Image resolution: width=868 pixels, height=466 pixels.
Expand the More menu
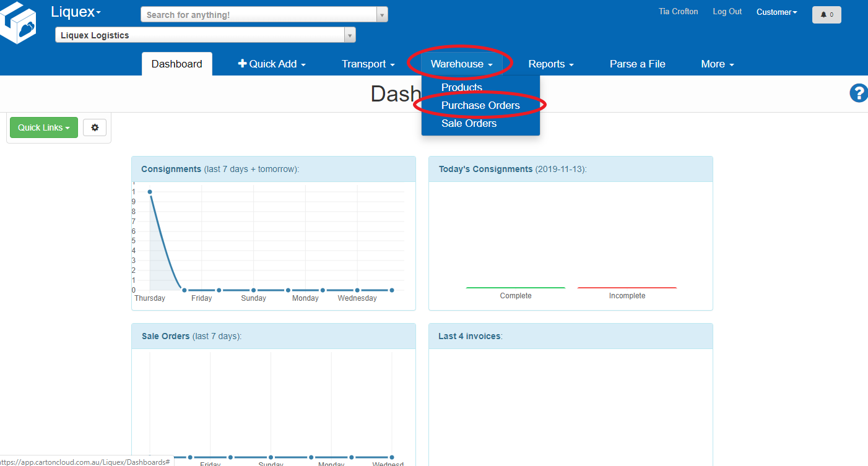point(718,64)
